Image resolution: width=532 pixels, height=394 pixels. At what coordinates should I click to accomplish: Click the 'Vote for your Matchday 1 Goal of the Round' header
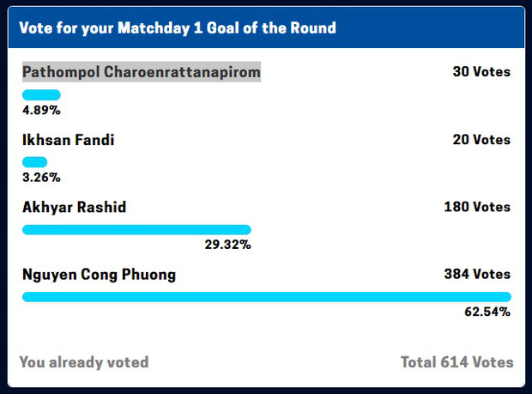point(179,28)
